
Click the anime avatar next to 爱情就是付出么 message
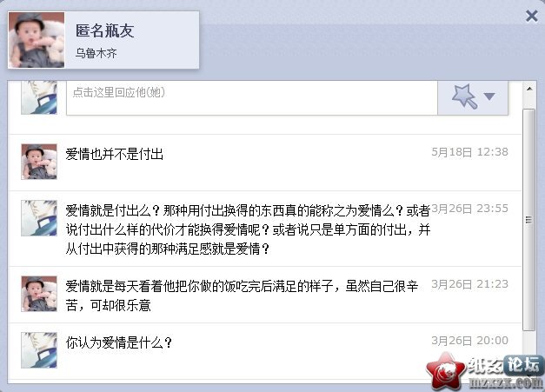pyautogui.click(x=39, y=218)
